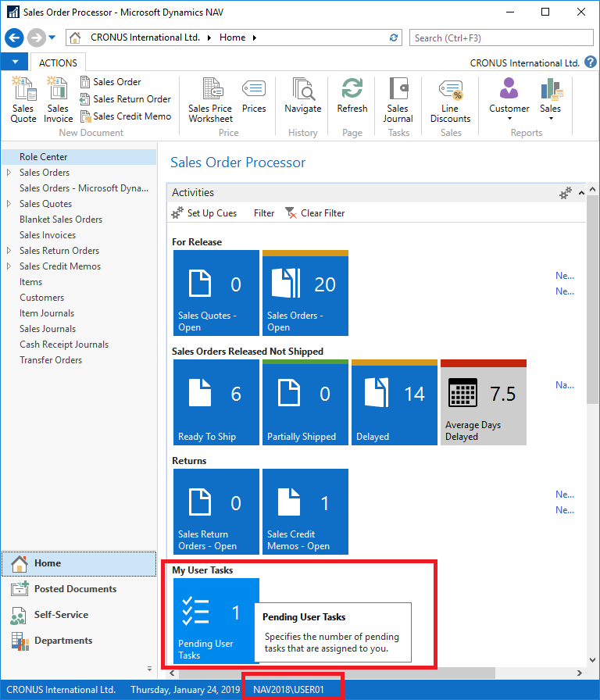
Task: Click the Search (Ctrl+F3) field
Action: [501, 38]
